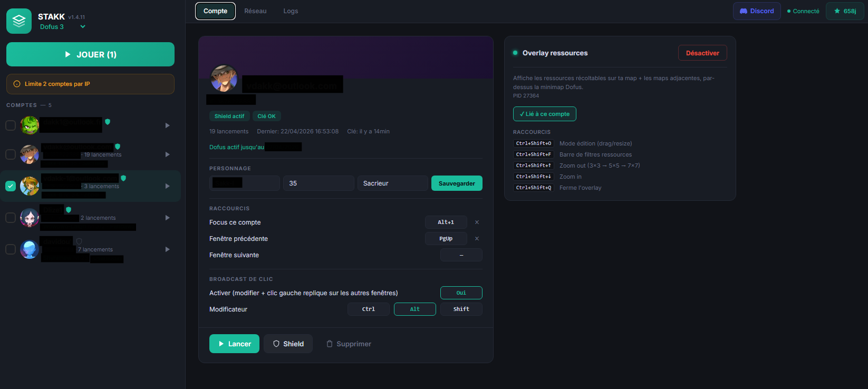
Task: Save the character with Sauvegarder
Action: (x=457, y=183)
